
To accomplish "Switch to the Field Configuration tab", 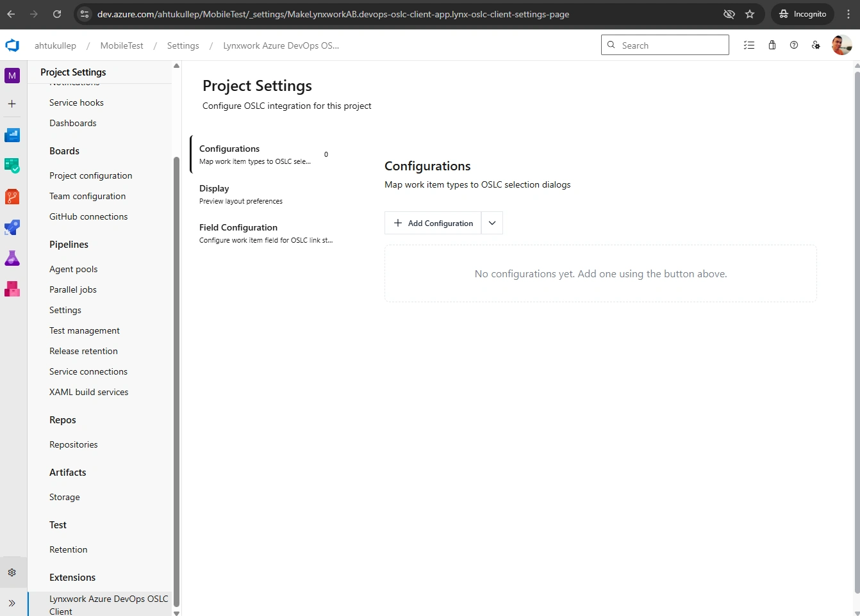I will (263, 233).
